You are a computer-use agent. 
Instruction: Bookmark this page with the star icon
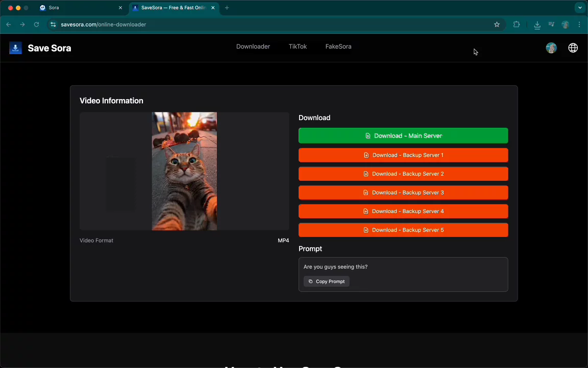coord(497,25)
